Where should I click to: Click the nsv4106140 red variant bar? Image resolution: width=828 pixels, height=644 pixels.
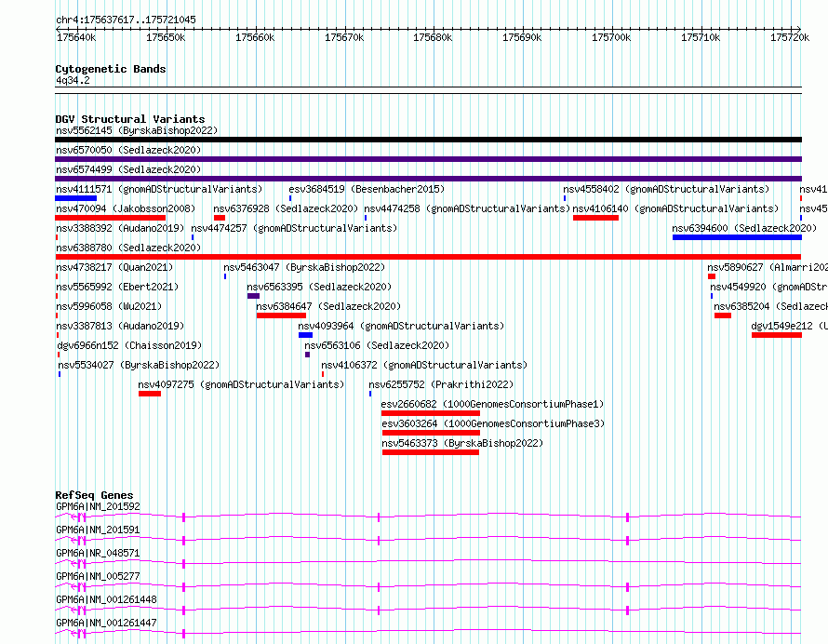coord(595,218)
